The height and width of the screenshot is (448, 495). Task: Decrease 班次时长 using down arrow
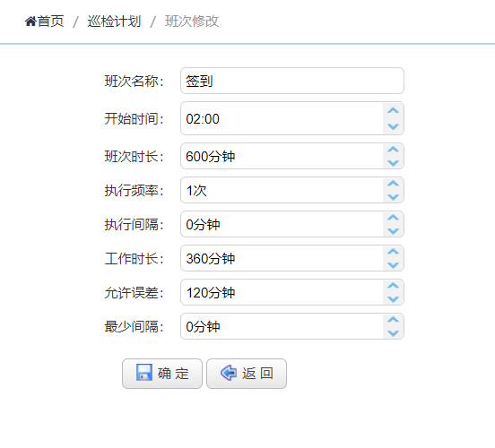(x=393, y=163)
